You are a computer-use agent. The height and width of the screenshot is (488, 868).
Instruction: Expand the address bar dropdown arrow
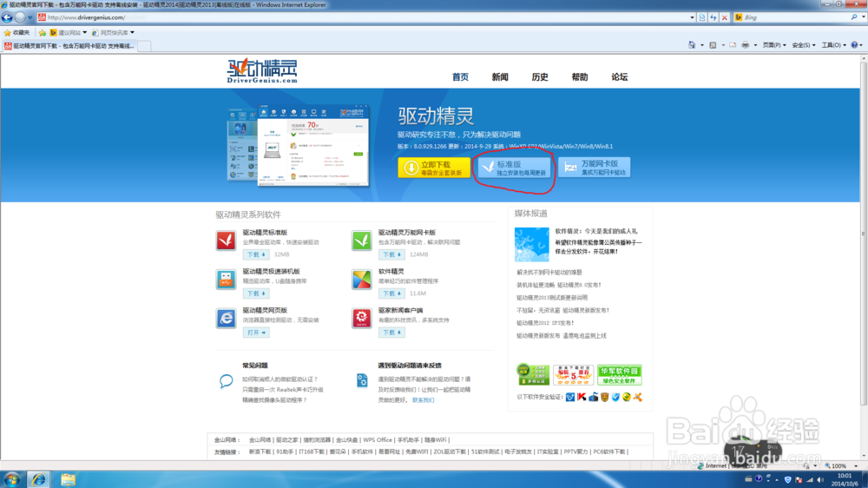[692, 17]
